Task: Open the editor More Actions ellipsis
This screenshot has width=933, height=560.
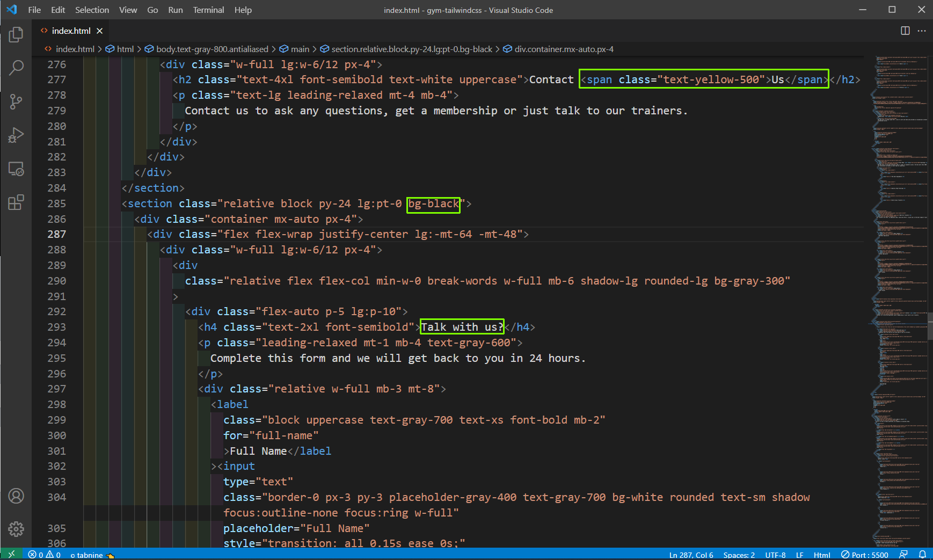Action: [x=922, y=31]
